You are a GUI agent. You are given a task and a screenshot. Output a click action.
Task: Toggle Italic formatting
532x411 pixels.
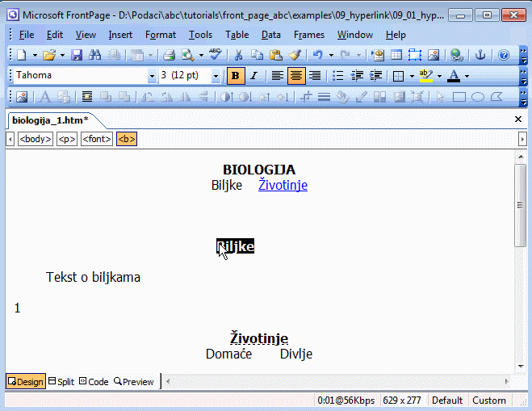tap(253, 76)
